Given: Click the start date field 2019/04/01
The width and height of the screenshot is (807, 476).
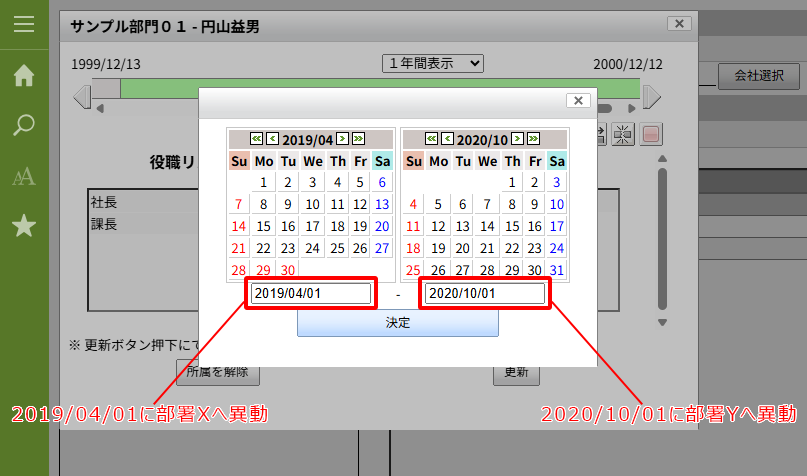Looking at the screenshot, I should (311, 294).
